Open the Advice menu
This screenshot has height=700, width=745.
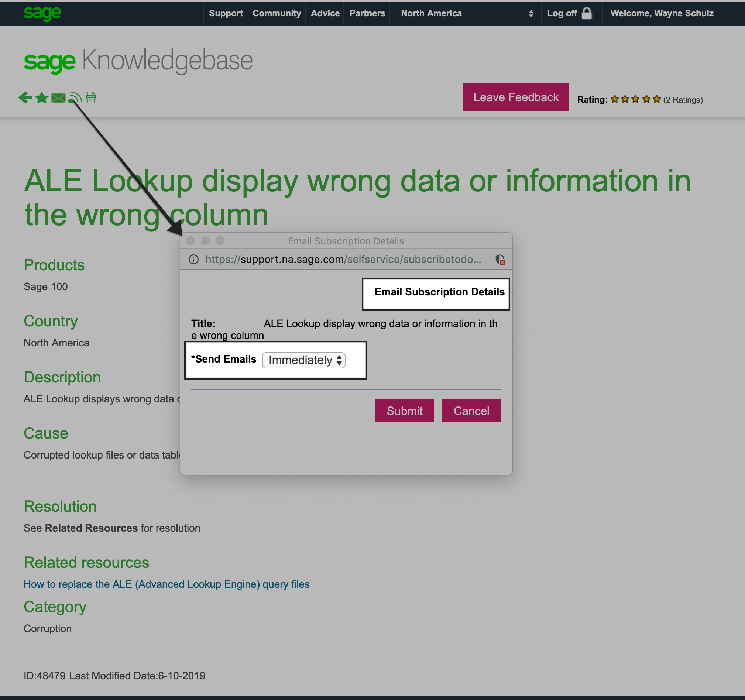point(325,14)
